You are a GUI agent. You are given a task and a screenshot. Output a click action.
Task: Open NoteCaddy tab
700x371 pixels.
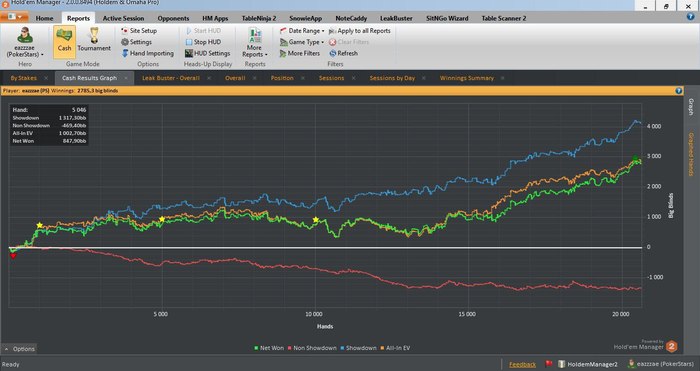pos(351,18)
